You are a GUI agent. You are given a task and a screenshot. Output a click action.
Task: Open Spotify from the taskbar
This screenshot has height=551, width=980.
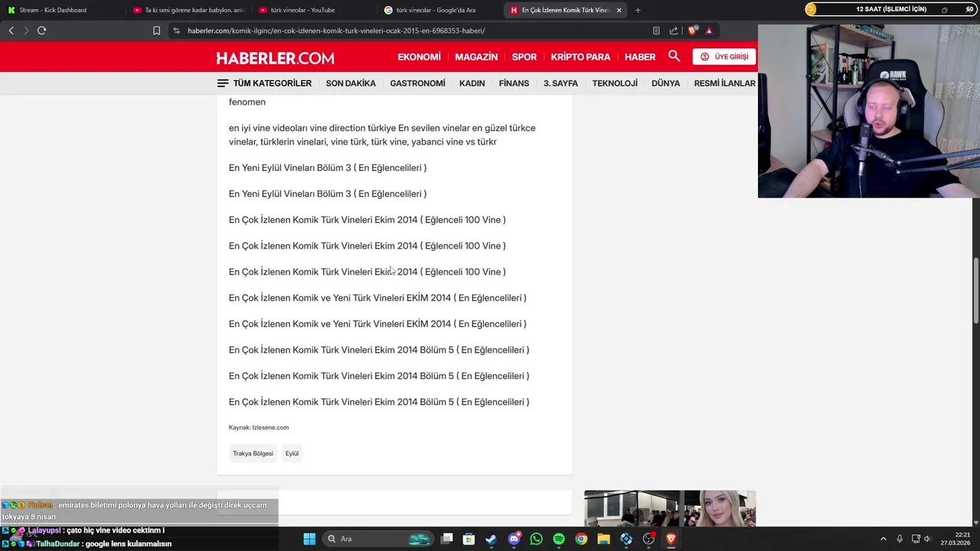pos(559,539)
